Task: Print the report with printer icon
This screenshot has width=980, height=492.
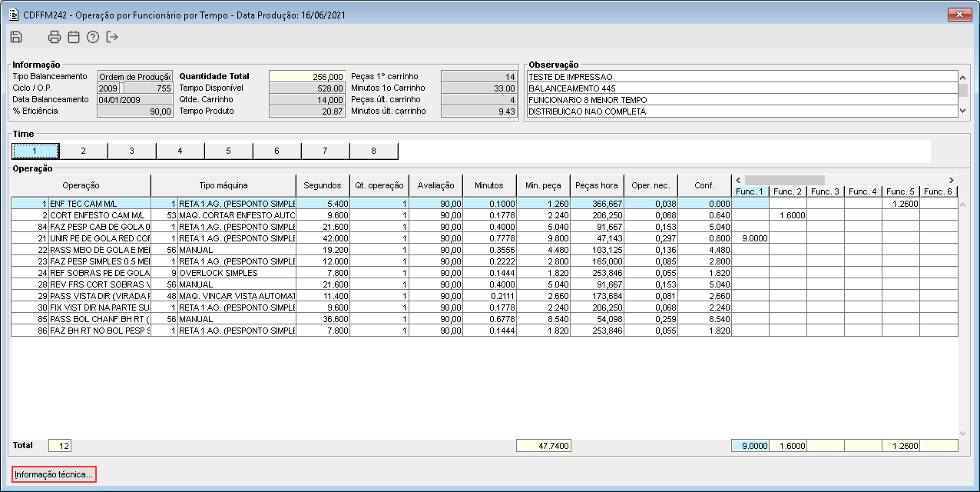Action: 55,37
